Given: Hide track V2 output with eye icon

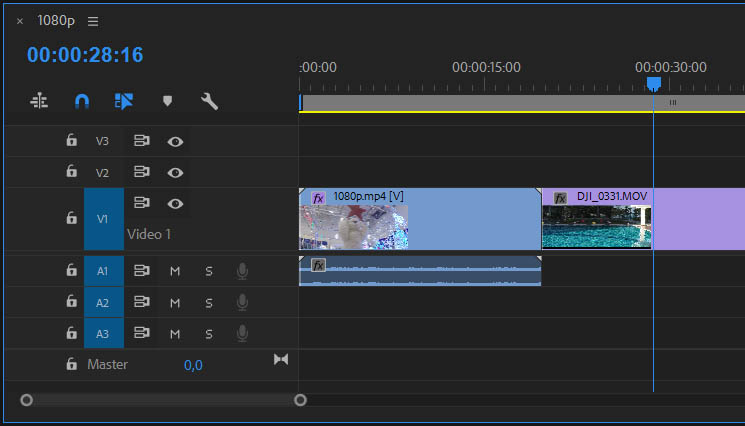Looking at the screenshot, I should [x=175, y=173].
